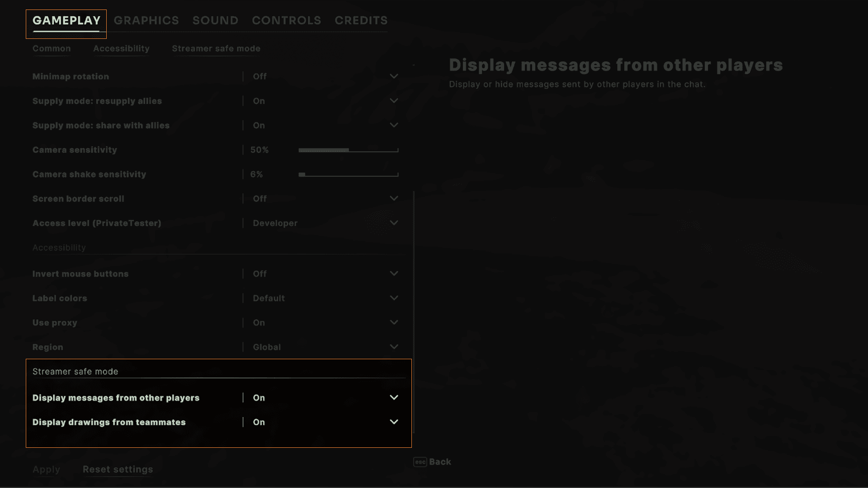Click the Camera shake sensitivity slider track

click(348, 174)
